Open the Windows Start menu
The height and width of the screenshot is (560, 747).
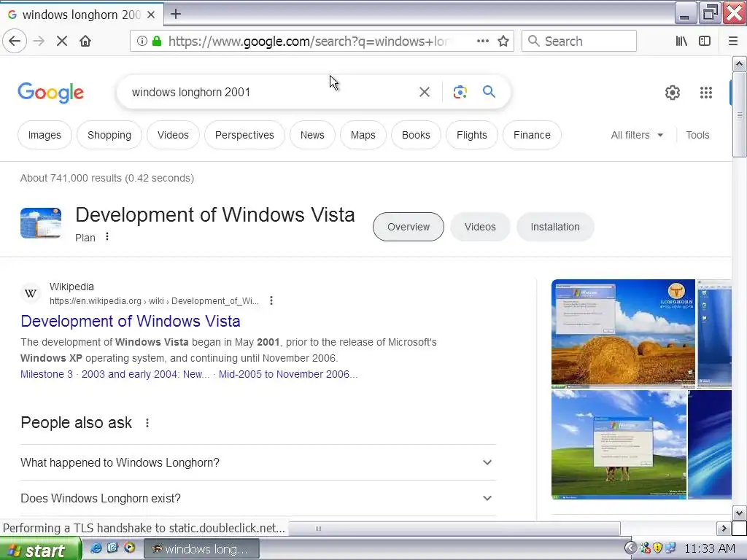tap(40, 549)
